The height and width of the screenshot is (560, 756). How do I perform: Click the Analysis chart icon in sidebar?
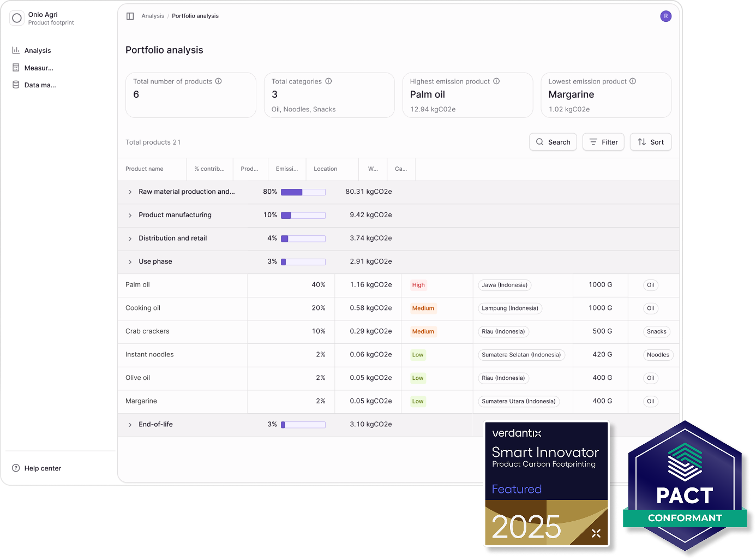point(16,50)
